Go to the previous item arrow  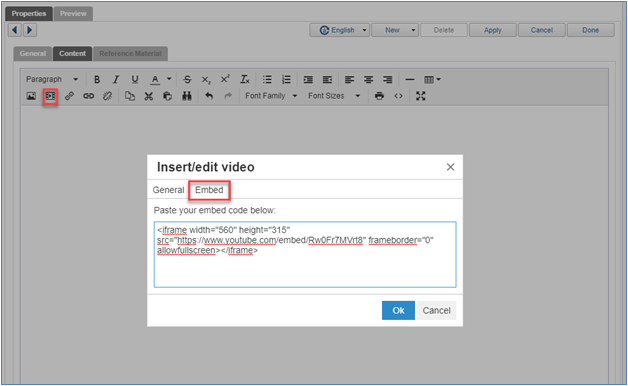click(x=15, y=30)
